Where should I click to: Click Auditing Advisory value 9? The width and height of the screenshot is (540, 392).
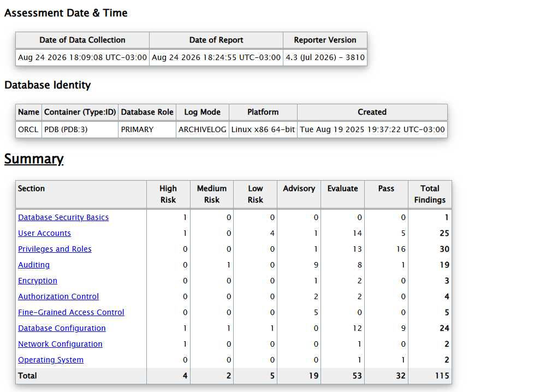coord(316,265)
